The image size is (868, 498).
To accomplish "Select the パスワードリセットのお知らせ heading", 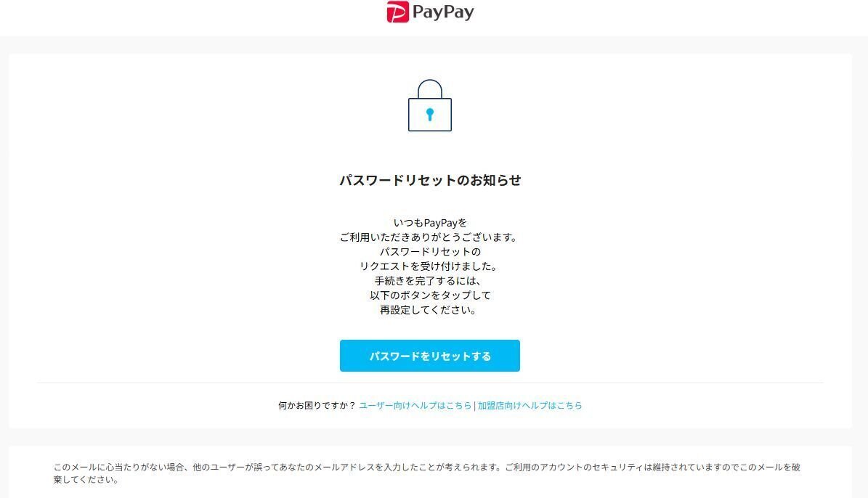I will (x=429, y=180).
